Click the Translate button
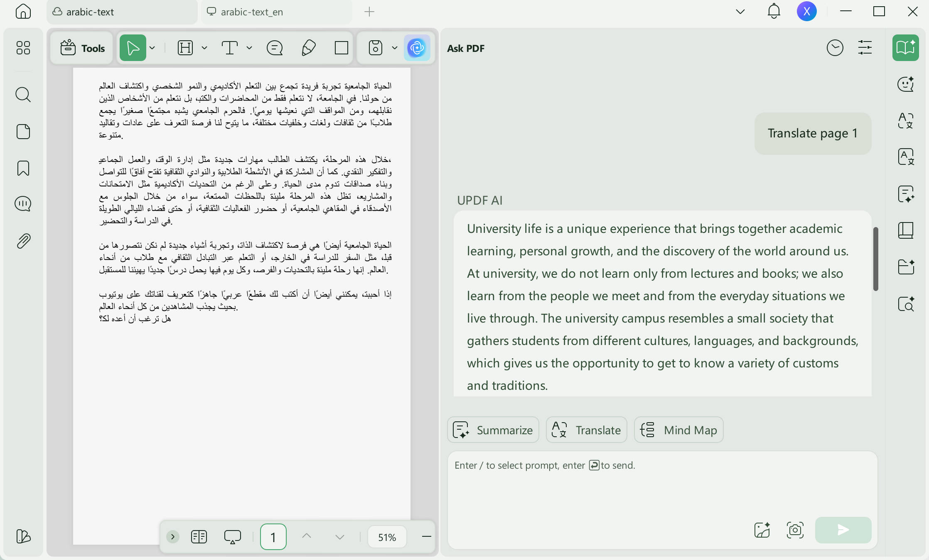The height and width of the screenshot is (560, 929). 586,430
